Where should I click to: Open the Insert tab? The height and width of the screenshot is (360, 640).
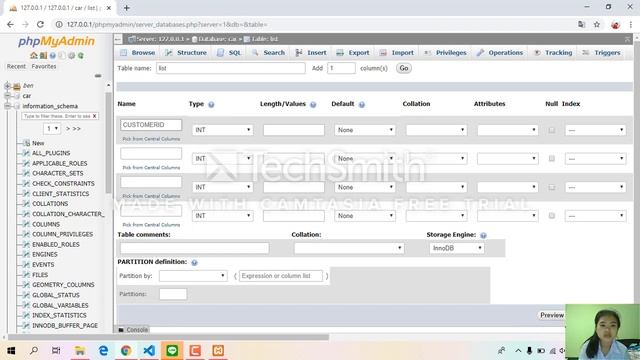click(311, 53)
